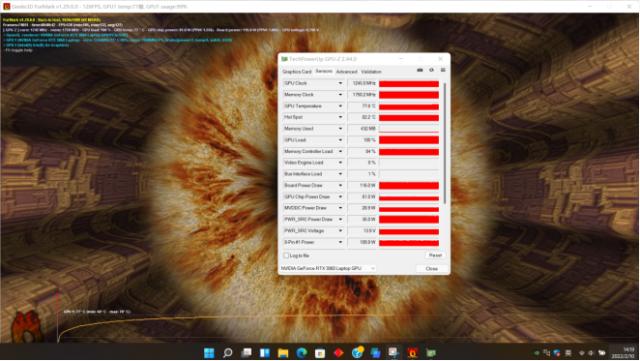Open the Validation tab
Viewport: 640px width, 361px height.
point(371,71)
